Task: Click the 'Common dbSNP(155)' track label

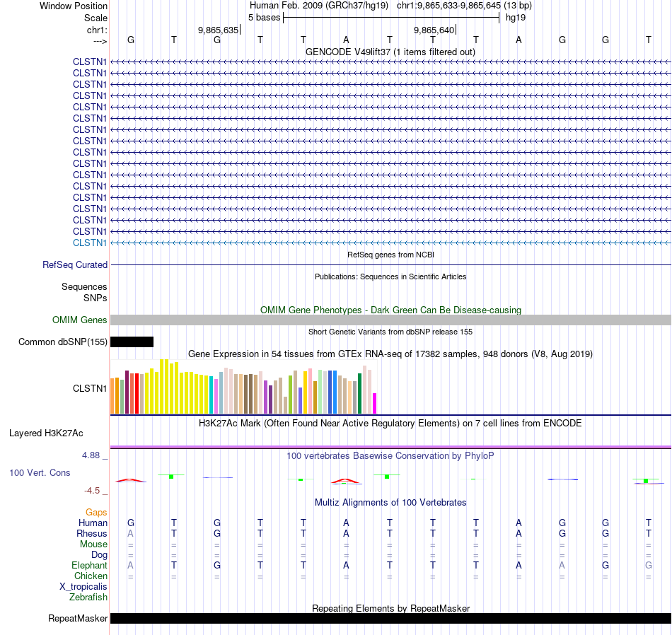Action: click(x=62, y=342)
